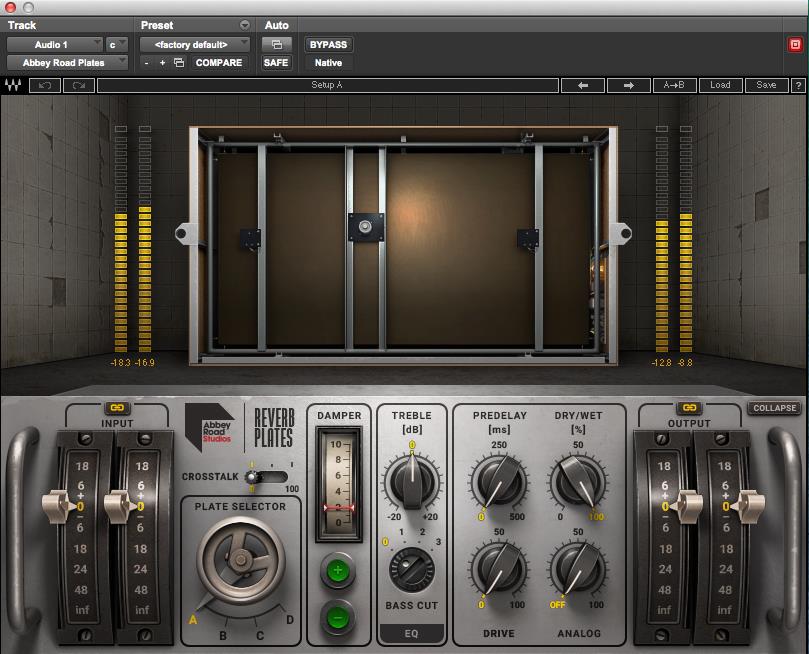Click the BASS CUT rotary switch
Viewport: 809px width, 654px height.
coord(411,569)
